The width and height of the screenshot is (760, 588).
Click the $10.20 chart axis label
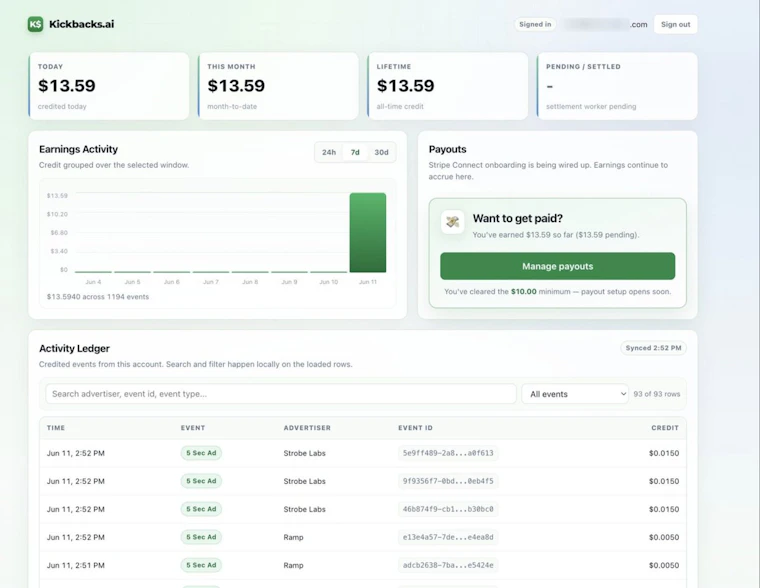(57, 214)
